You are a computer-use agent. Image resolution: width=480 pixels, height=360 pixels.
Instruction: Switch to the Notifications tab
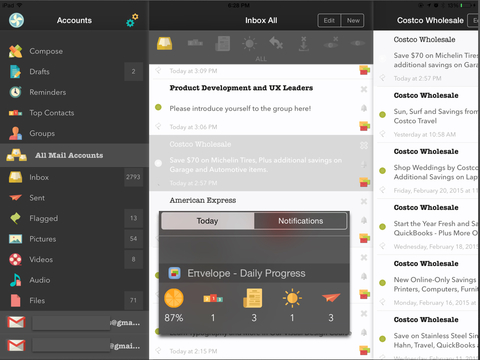[300, 221]
